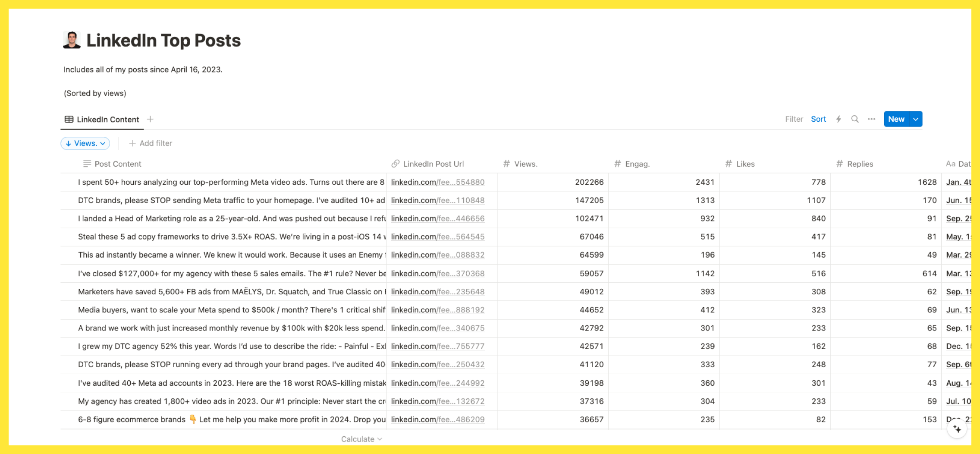980x454 pixels.
Task: Open the linkedin.com link ending 564545
Action: tap(438, 236)
